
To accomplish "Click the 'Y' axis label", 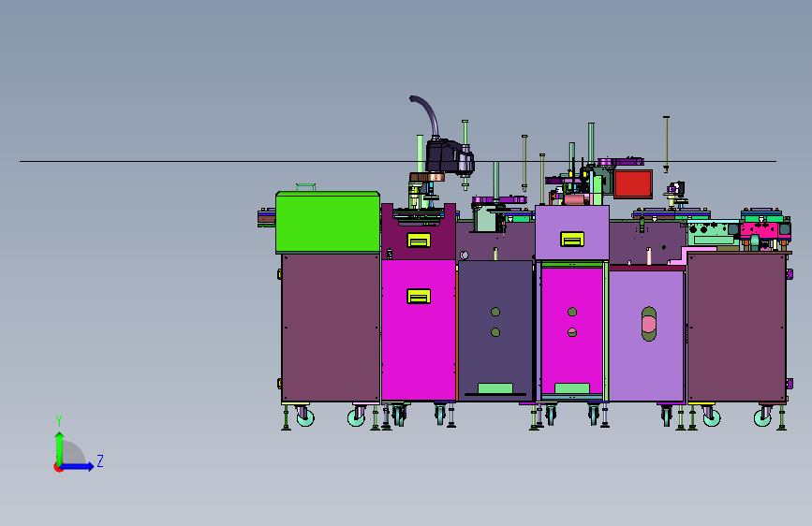I will tap(59, 421).
